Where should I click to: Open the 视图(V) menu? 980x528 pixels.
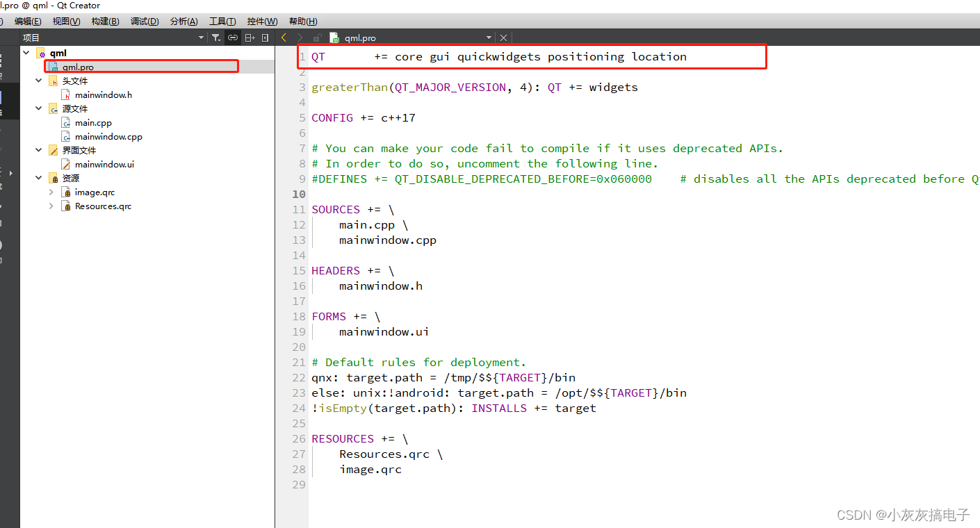click(x=67, y=22)
